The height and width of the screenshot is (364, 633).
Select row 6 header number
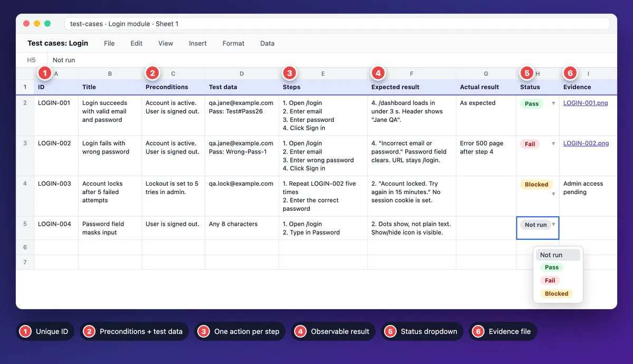click(25, 247)
